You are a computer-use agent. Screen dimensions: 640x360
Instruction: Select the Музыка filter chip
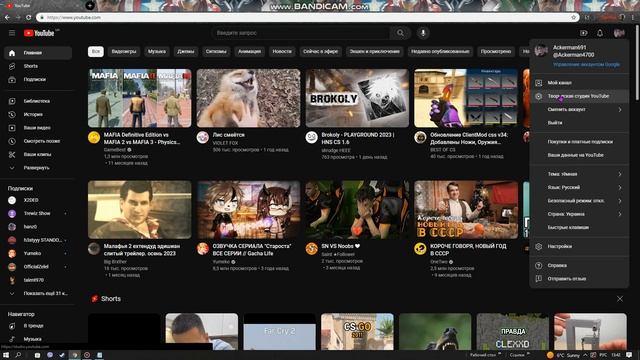[x=157, y=52]
